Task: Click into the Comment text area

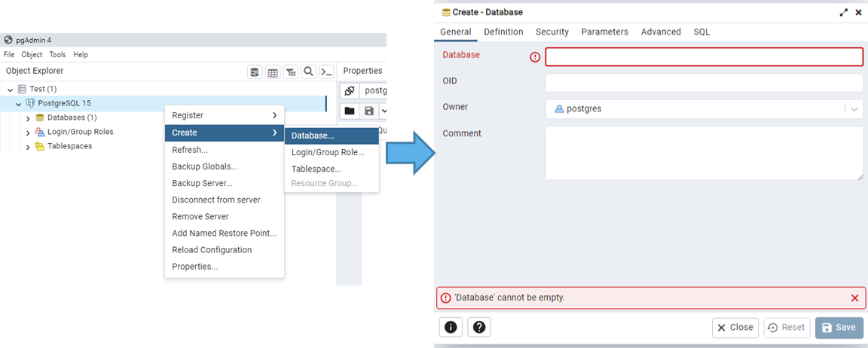Action: click(704, 153)
